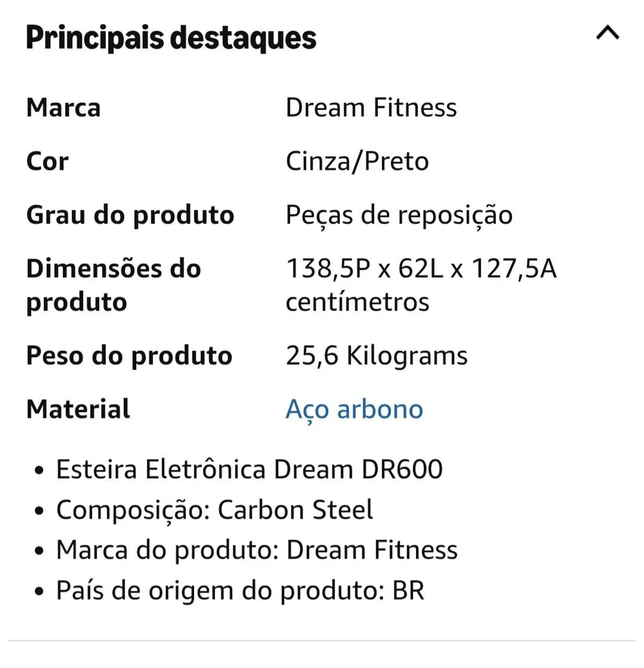The width and height of the screenshot is (644, 668).
Task: Tap the Esteira Eletrônica Dream DR600 bullet
Action: tap(249, 469)
